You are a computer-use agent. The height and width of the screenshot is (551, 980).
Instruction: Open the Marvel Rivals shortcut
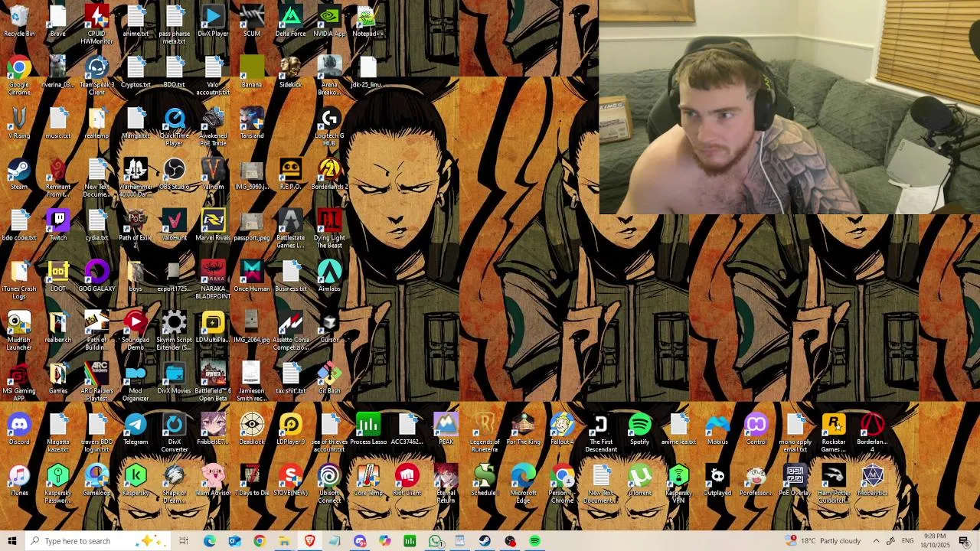[x=213, y=226]
